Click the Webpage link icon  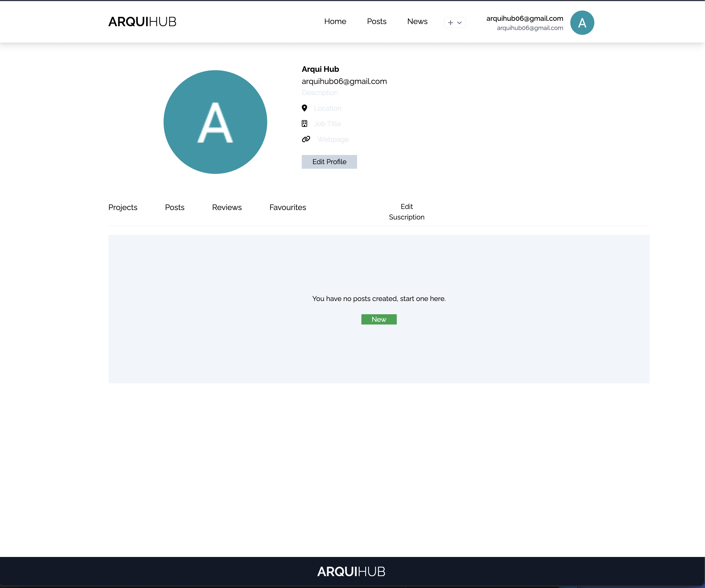coord(306,139)
